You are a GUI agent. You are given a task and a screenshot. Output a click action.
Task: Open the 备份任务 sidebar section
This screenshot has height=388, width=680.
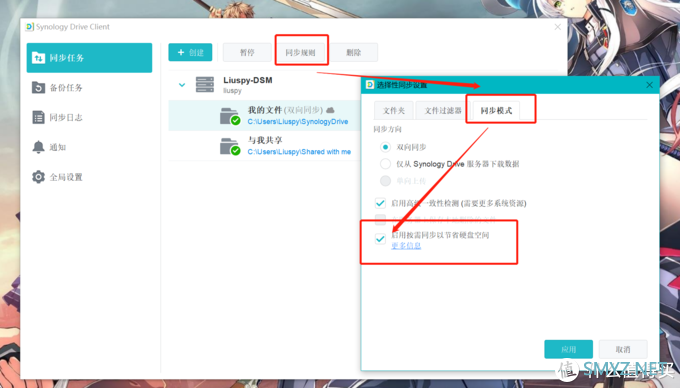coord(89,88)
